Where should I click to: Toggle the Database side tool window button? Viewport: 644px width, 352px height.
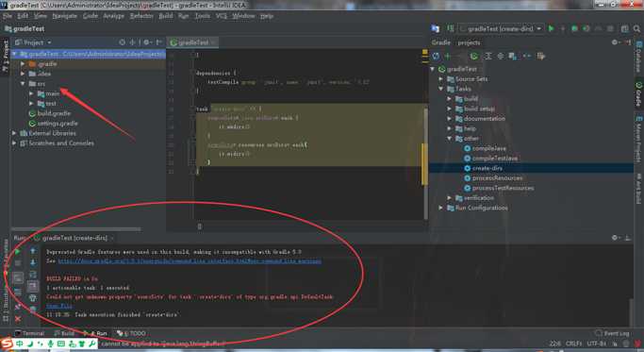[x=638, y=57]
